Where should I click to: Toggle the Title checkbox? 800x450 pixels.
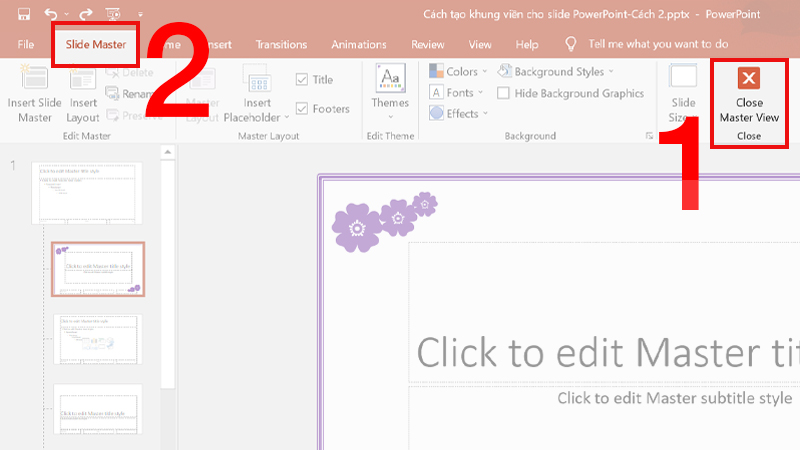[302, 80]
